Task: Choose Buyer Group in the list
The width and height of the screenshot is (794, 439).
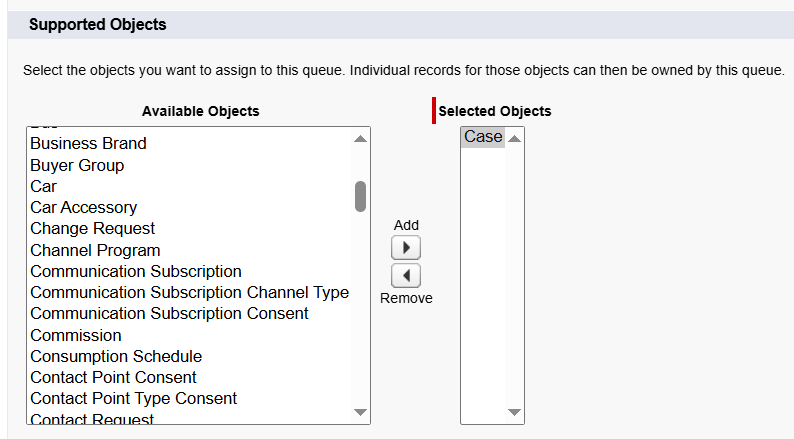Action: 77,165
